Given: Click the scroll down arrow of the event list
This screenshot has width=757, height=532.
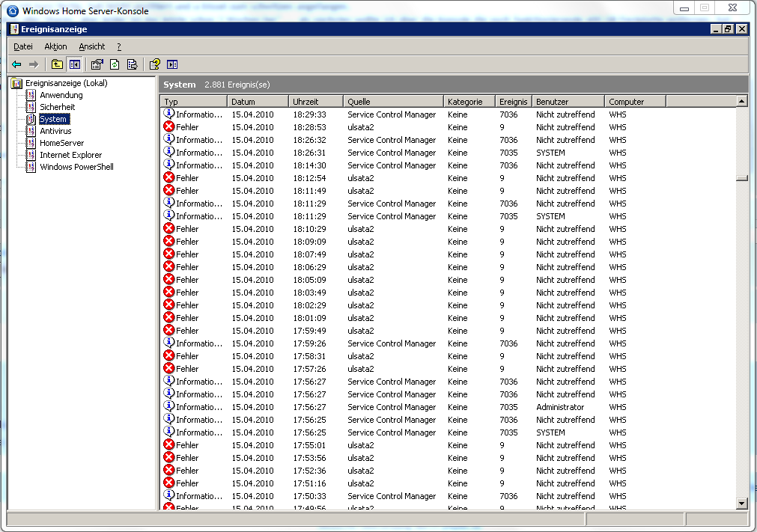Looking at the screenshot, I should [x=742, y=503].
